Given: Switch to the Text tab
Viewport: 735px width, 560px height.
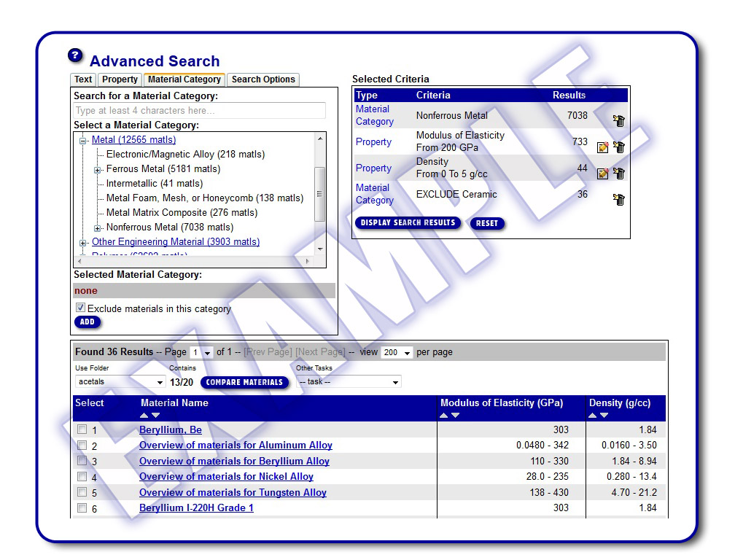Looking at the screenshot, I should pyautogui.click(x=83, y=79).
